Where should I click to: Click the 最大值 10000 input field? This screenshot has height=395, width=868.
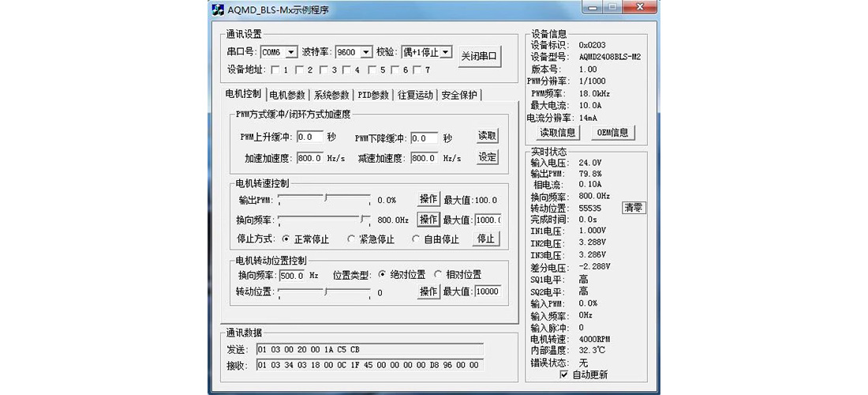point(488,292)
